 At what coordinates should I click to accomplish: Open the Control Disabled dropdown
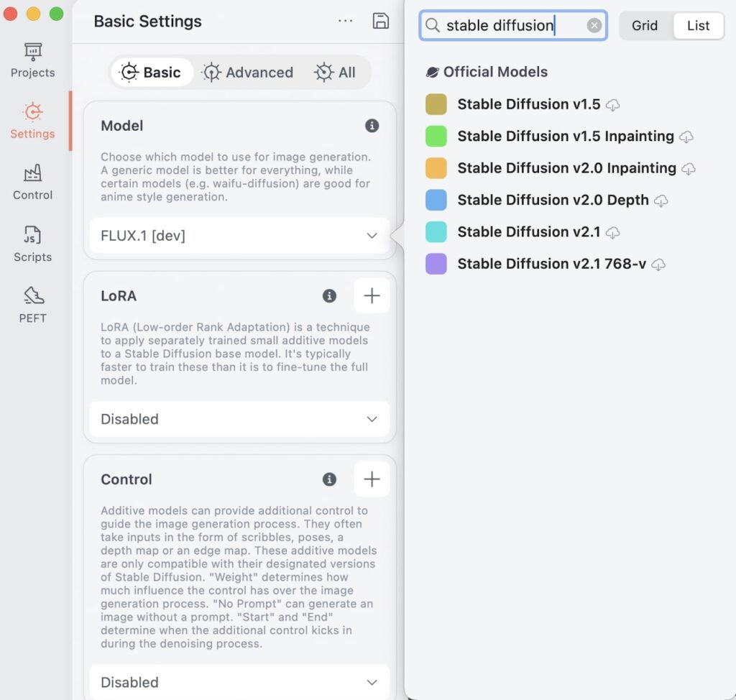point(239,682)
